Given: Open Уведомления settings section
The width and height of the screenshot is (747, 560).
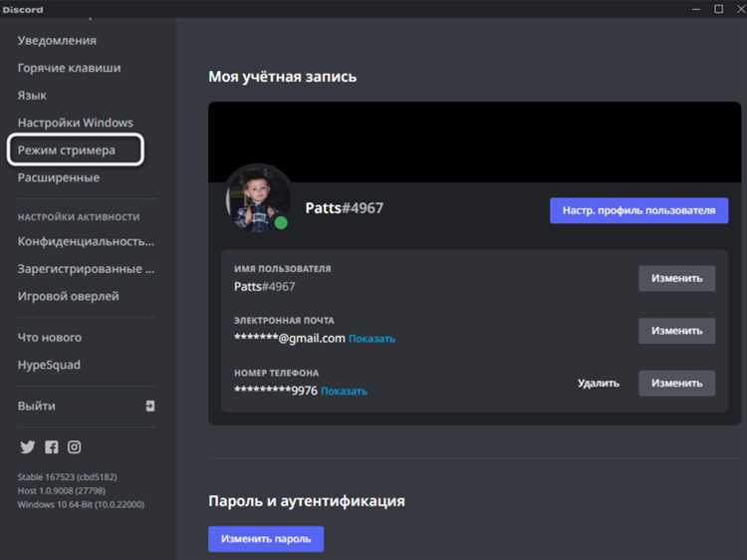Looking at the screenshot, I should (57, 41).
